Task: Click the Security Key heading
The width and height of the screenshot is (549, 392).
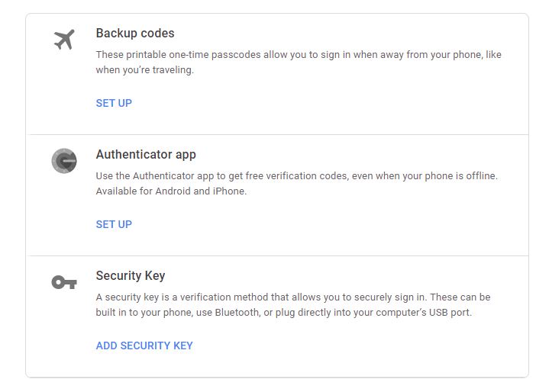Action: pos(131,276)
